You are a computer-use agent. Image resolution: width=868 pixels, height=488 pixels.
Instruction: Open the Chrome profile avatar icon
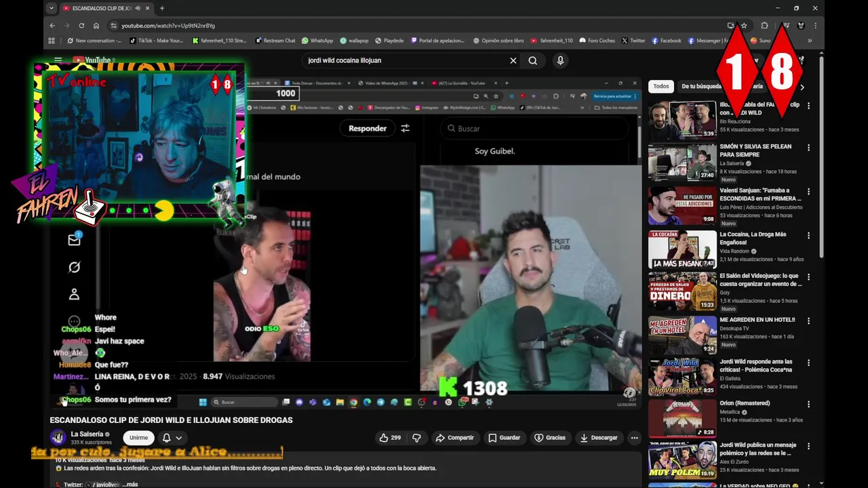pyautogui.click(x=801, y=26)
